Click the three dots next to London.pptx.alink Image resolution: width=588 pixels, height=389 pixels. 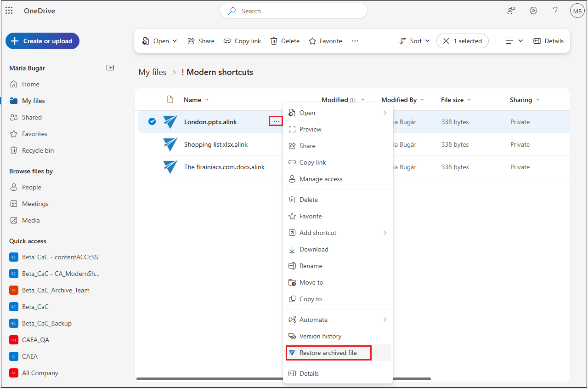pos(276,121)
